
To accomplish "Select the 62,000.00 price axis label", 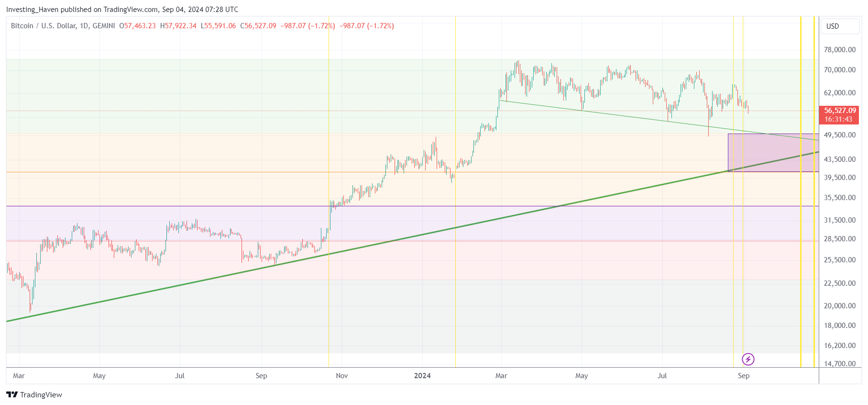I will [x=840, y=93].
